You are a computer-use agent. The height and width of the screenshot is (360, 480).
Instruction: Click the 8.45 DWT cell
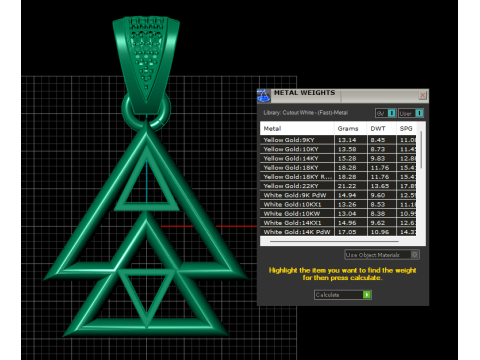click(x=381, y=140)
